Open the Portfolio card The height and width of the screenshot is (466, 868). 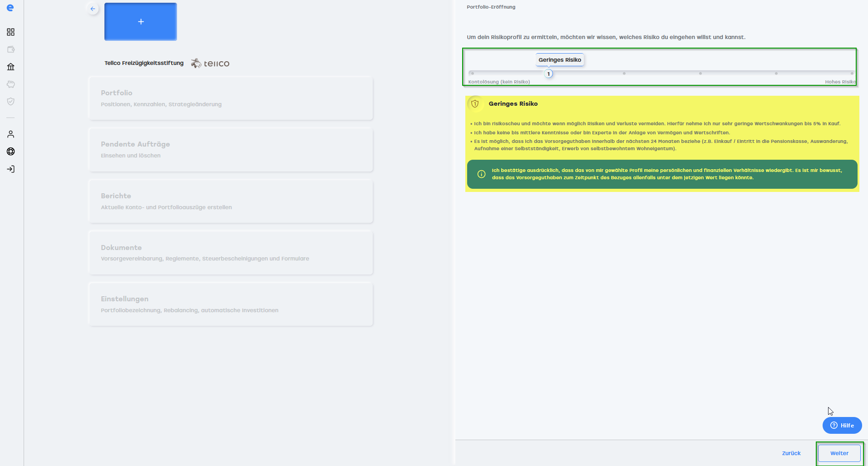click(231, 98)
